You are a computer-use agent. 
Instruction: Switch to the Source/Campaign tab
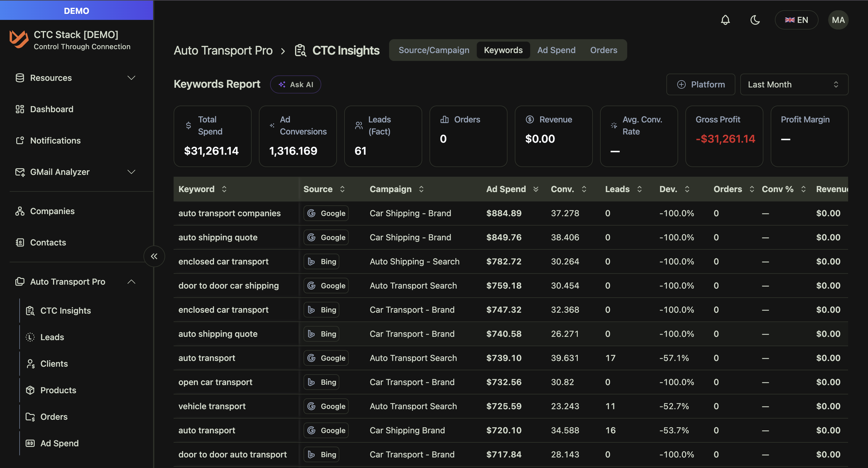click(x=434, y=50)
